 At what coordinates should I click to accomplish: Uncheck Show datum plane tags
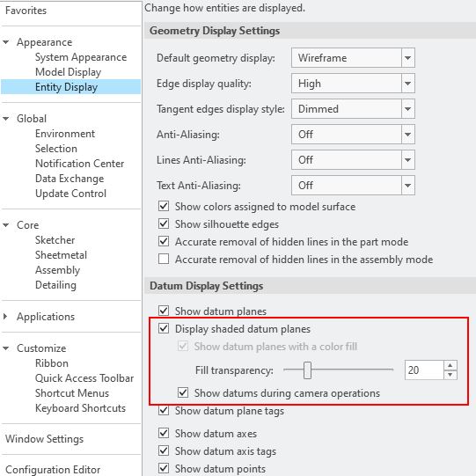pos(164,411)
